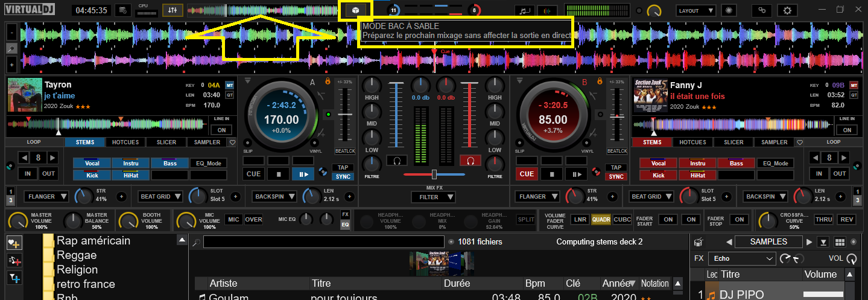
Task: Toggle deck A LINE IN ON
Action: [221, 130]
